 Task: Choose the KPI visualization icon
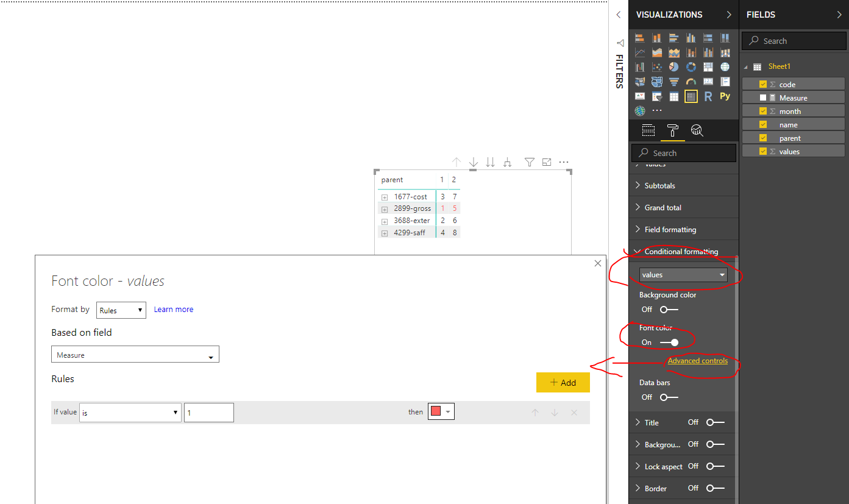(x=640, y=96)
